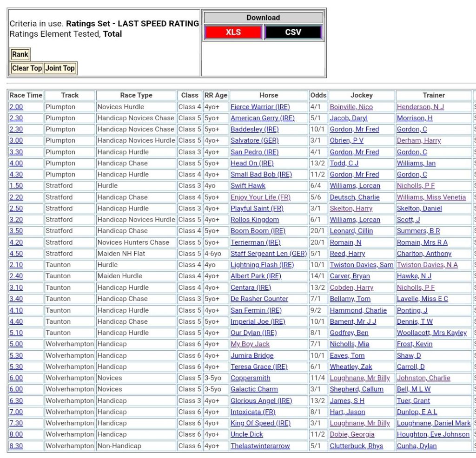
Task: Select horse Swift Hawk
Action: coord(248,186)
